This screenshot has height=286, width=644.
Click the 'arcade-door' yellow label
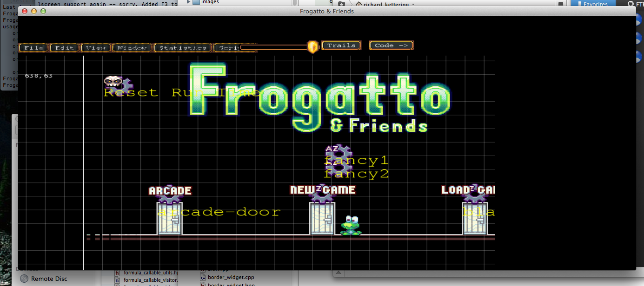pyautogui.click(x=219, y=212)
